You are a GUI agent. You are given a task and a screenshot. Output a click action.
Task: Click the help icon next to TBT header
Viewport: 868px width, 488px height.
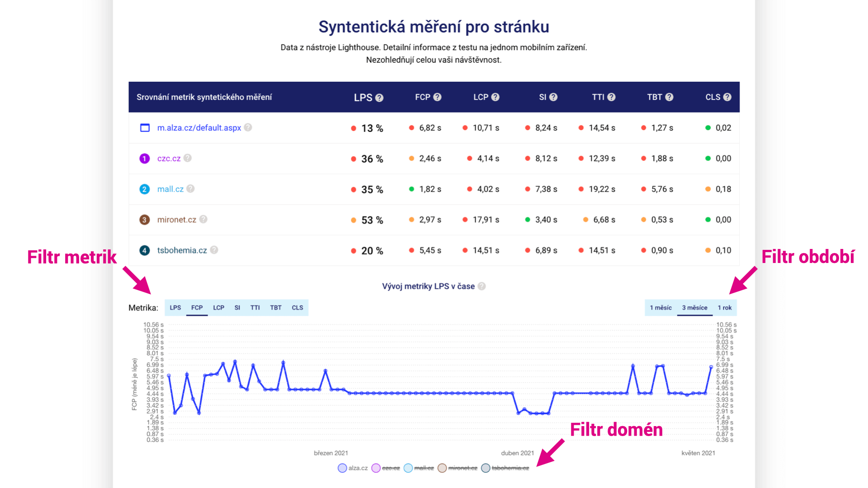point(669,97)
